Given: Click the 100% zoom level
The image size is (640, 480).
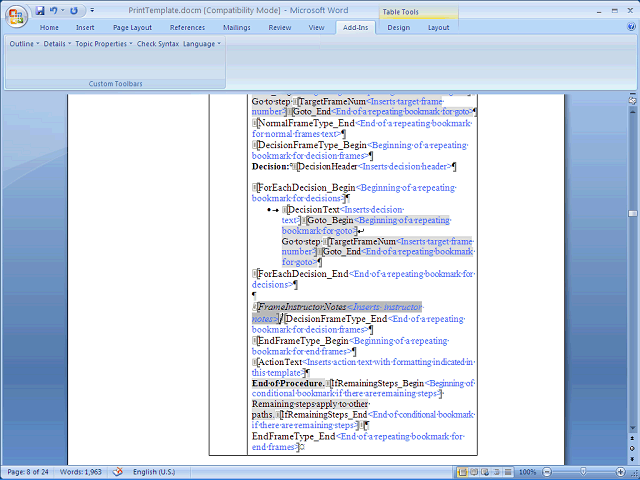Looking at the screenshot, I should click(527, 472).
